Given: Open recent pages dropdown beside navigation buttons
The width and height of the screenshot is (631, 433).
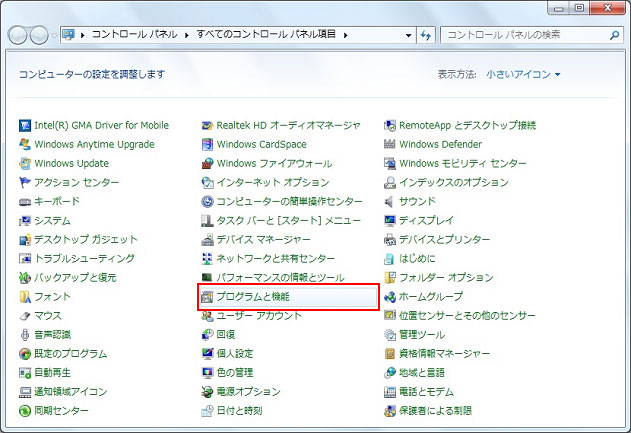Looking at the screenshot, I should click(x=54, y=35).
